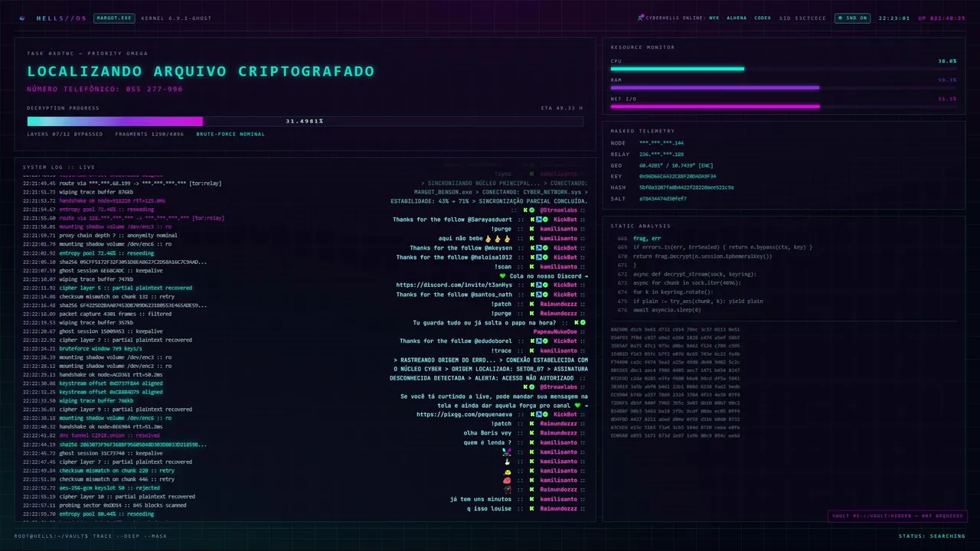Click GEO value 60.4201° / 10.7439°
The width and height of the screenshot is (980, 551).
click(676, 165)
